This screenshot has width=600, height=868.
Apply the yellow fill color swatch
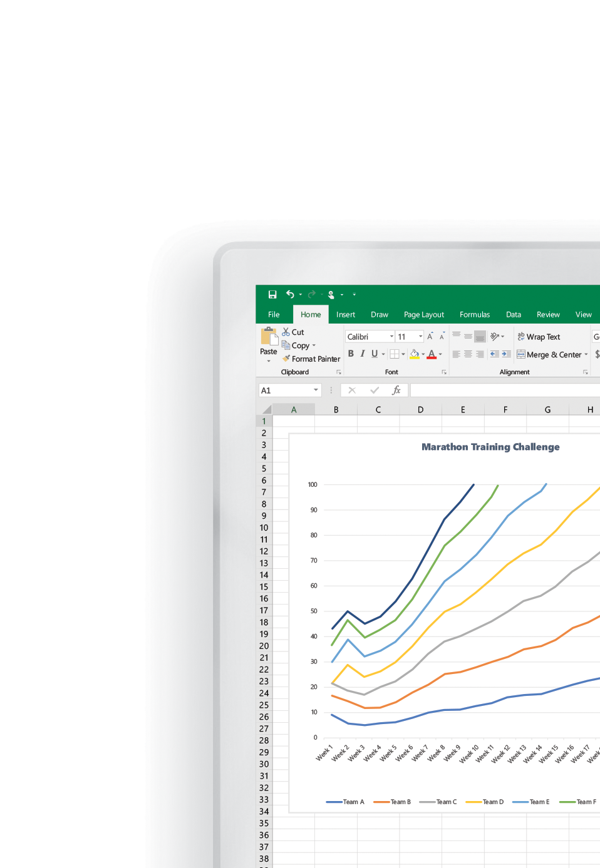click(x=414, y=354)
